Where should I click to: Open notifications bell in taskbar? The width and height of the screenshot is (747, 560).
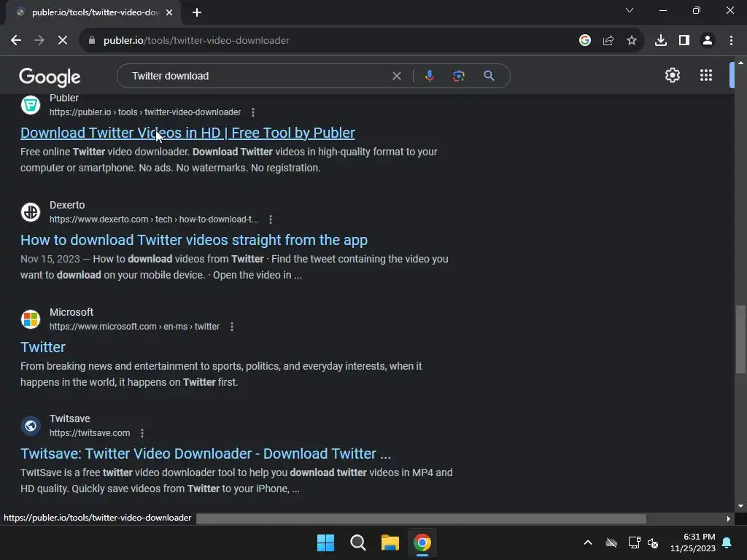click(x=727, y=542)
